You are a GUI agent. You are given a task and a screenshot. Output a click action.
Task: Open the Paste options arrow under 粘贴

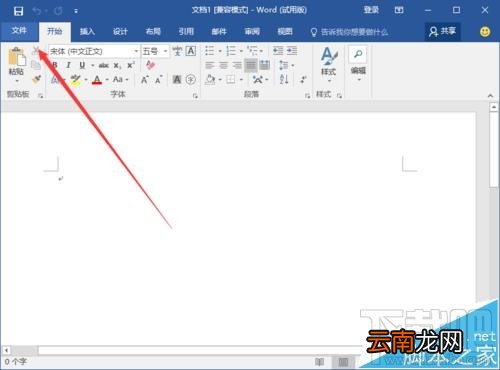17,81
